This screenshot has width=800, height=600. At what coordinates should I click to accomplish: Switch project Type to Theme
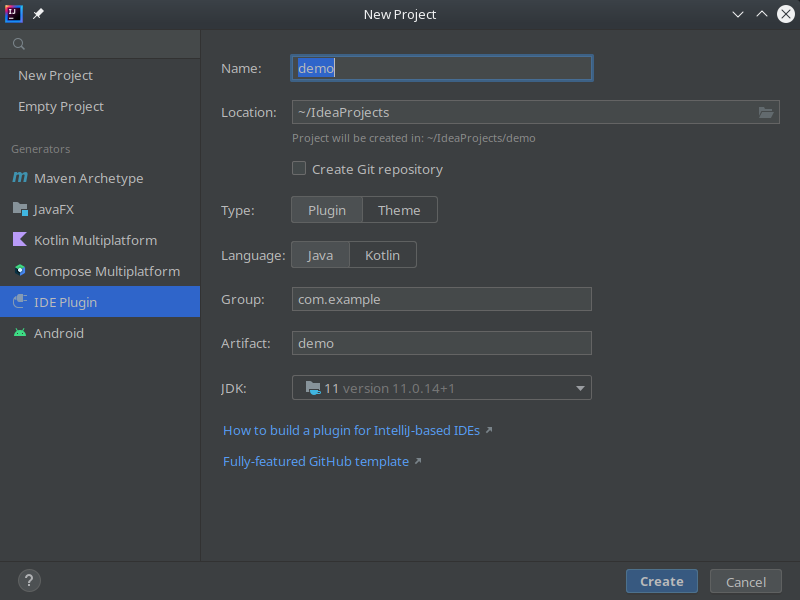pos(399,210)
